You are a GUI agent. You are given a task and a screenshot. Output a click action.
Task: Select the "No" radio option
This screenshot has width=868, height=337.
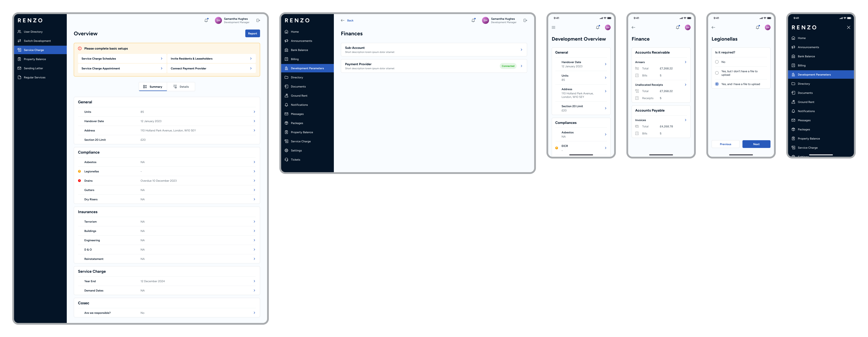717,62
